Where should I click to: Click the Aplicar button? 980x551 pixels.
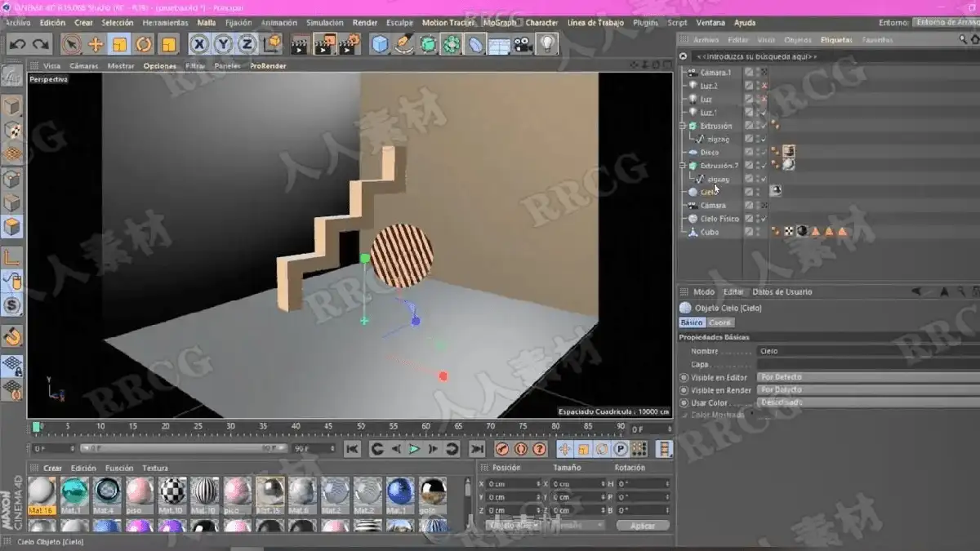643,526
